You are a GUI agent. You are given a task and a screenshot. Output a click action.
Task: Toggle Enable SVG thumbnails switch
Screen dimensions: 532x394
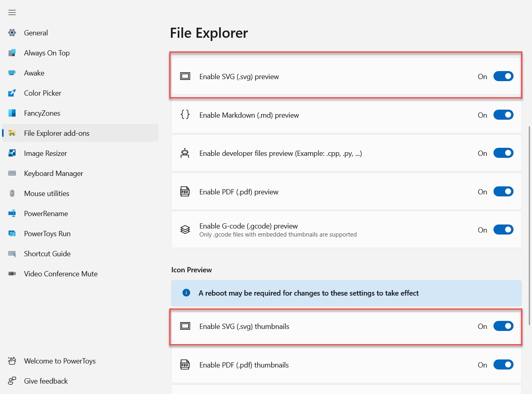(x=503, y=326)
